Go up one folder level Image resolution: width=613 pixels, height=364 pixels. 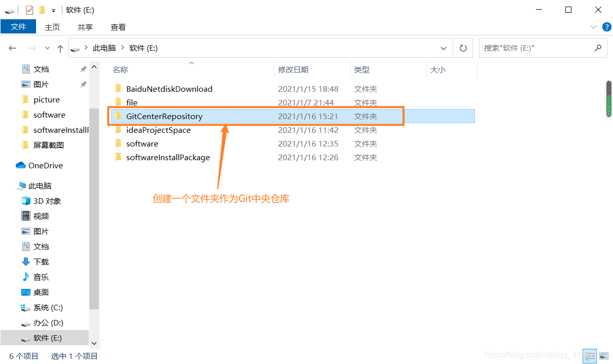coord(60,48)
